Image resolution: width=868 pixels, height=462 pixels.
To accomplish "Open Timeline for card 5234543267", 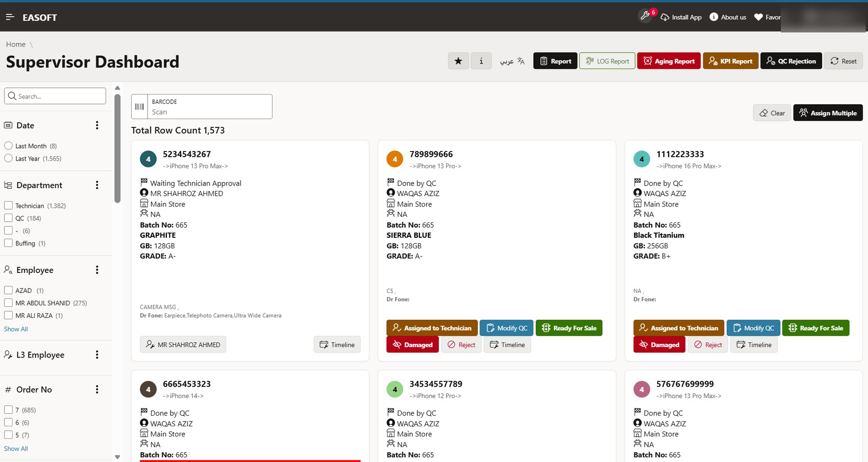I will pyautogui.click(x=337, y=344).
